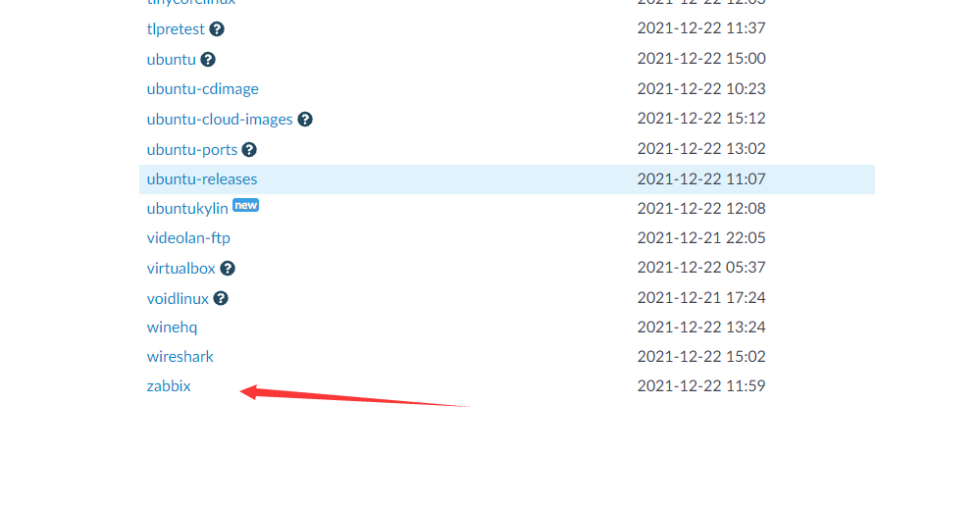This screenshot has width=980, height=506.
Task: Click the help icon next to tlpretest
Action: (x=217, y=29)
